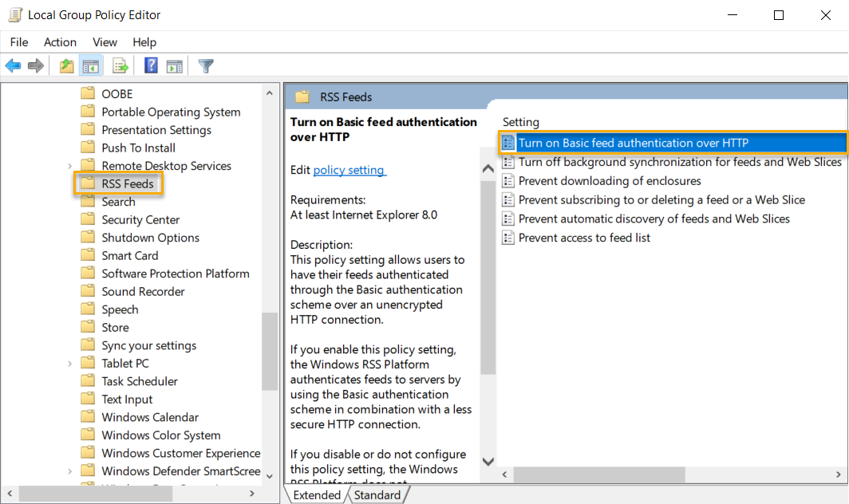Click the Prevent downloading of enclosures setting icon
Screen dimensions: 849x504
508,179
